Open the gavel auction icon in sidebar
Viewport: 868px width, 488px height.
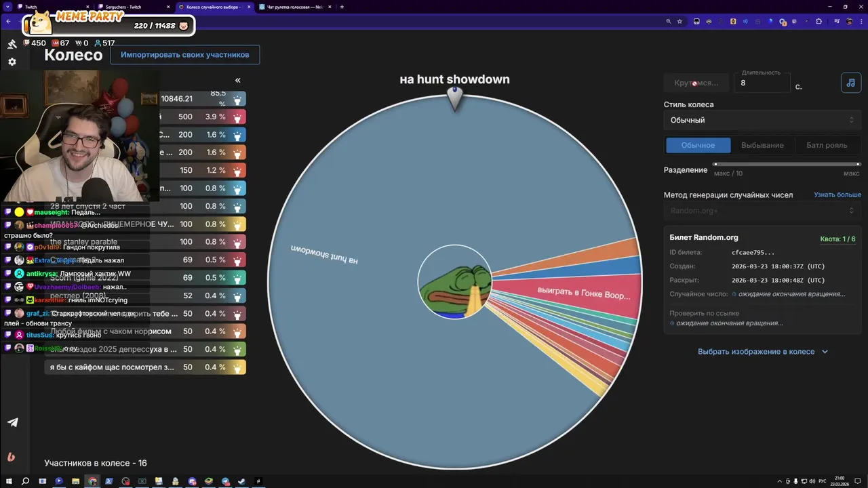pos(12,44)
